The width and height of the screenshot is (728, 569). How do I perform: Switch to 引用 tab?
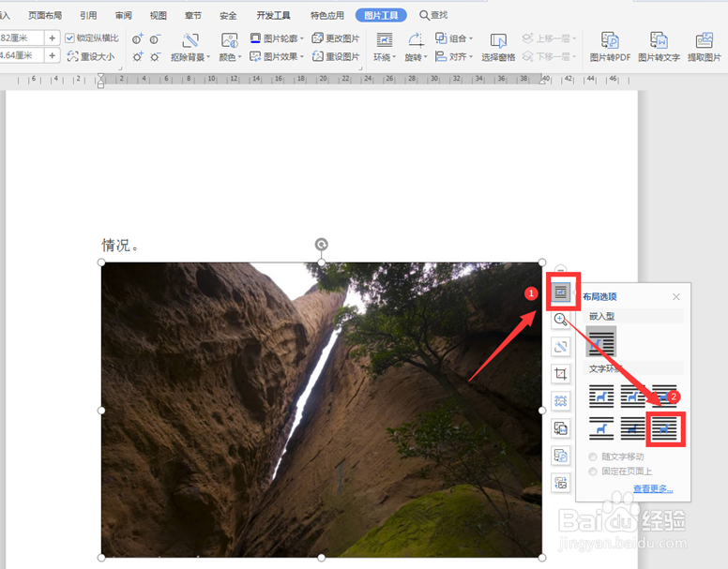pyautogui.click(x=88, y=15)
